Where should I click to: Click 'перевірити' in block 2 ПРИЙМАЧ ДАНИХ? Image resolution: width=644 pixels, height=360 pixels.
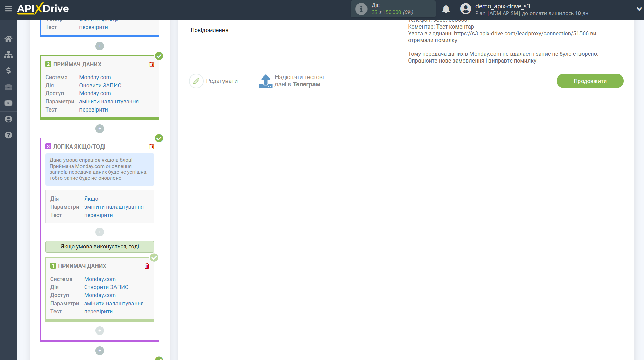93,109
